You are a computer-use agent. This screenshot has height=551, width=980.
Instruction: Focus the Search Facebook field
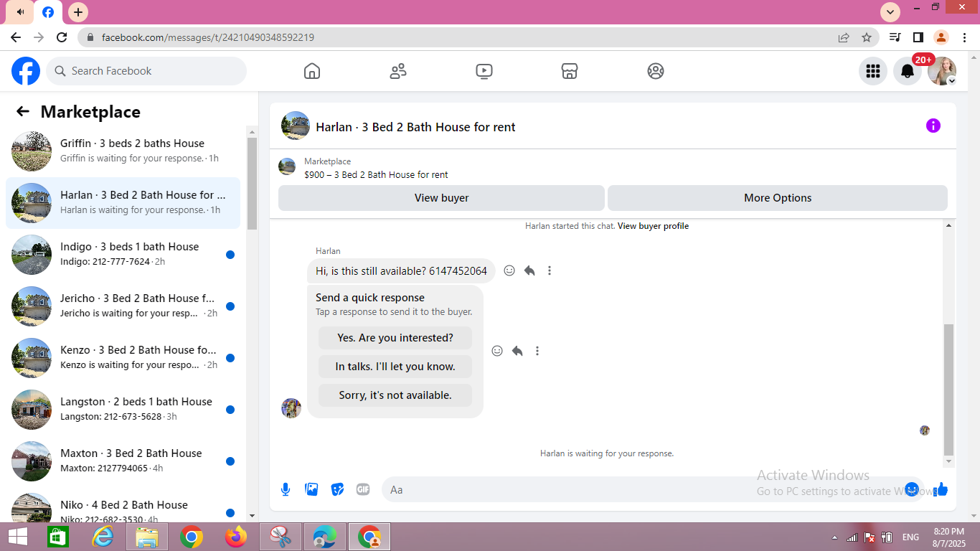146,71
